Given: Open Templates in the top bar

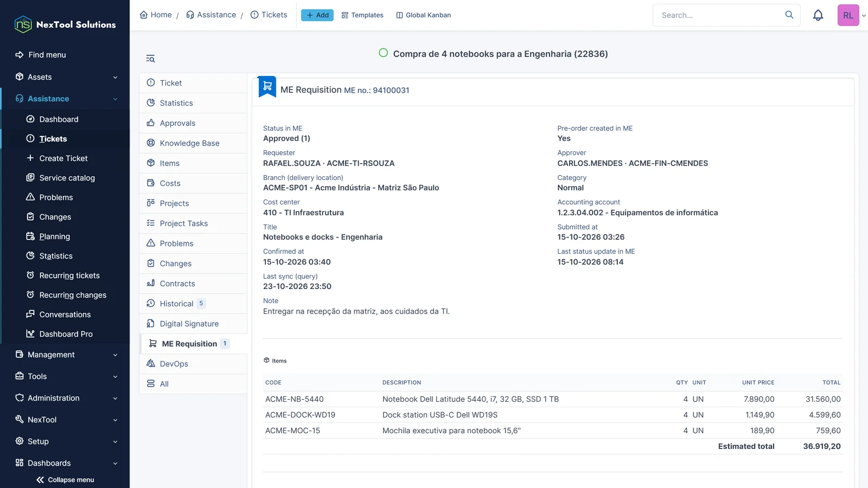Looking at the screenshot, I should (x=362, y=15).
